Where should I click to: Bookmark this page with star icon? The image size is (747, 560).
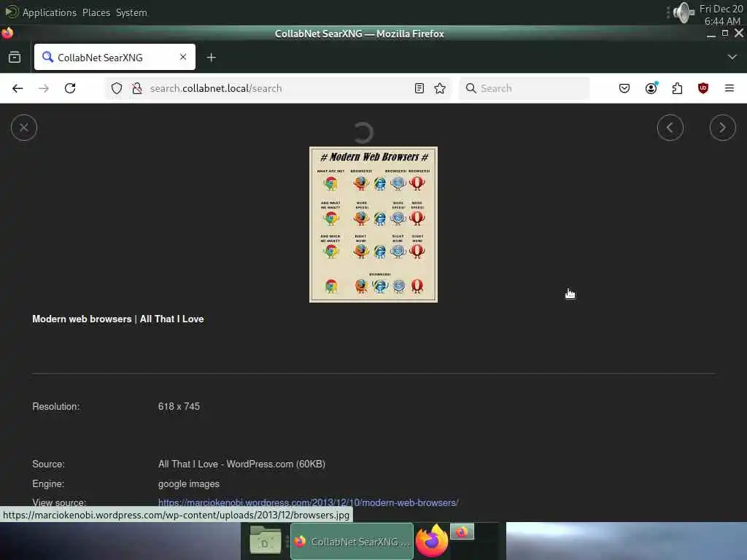click(440, 88)
